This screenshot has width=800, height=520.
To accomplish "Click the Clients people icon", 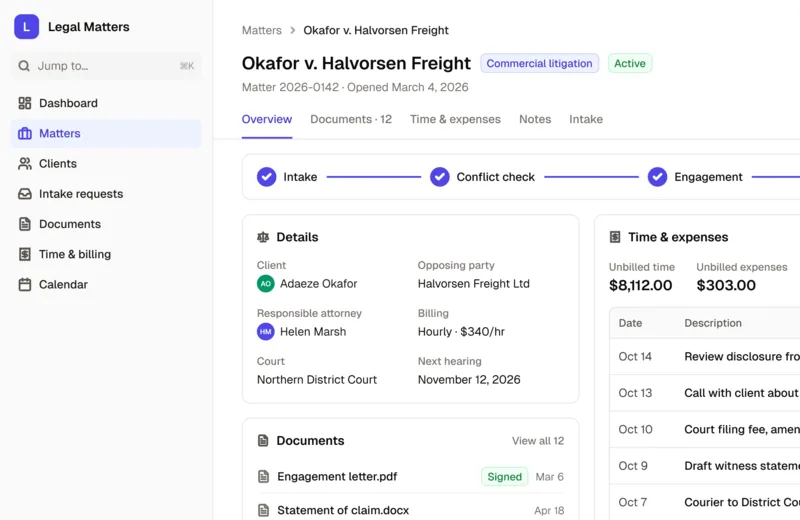I will 24,163.
